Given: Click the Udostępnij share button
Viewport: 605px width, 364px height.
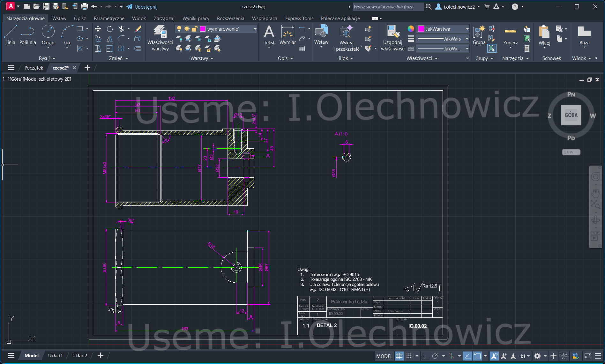Looking at the screenshot, I should pyautogui.click(x=142, y=7).
